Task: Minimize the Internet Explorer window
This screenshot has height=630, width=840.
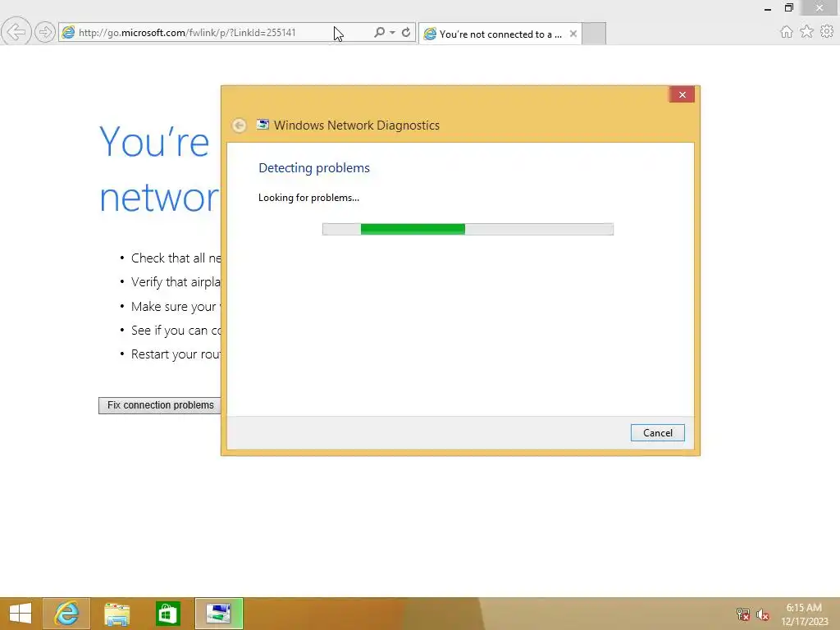Action: (768, 8)
